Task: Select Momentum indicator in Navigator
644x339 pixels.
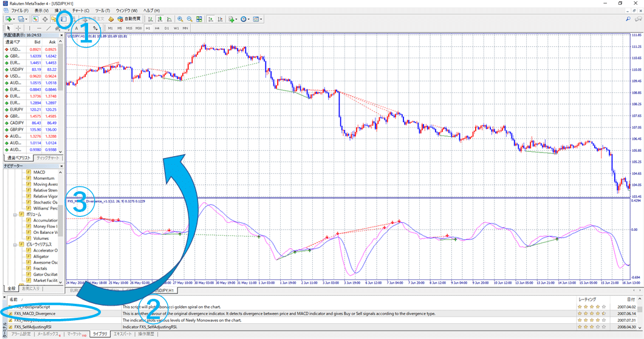Action: tap(44, 179)
